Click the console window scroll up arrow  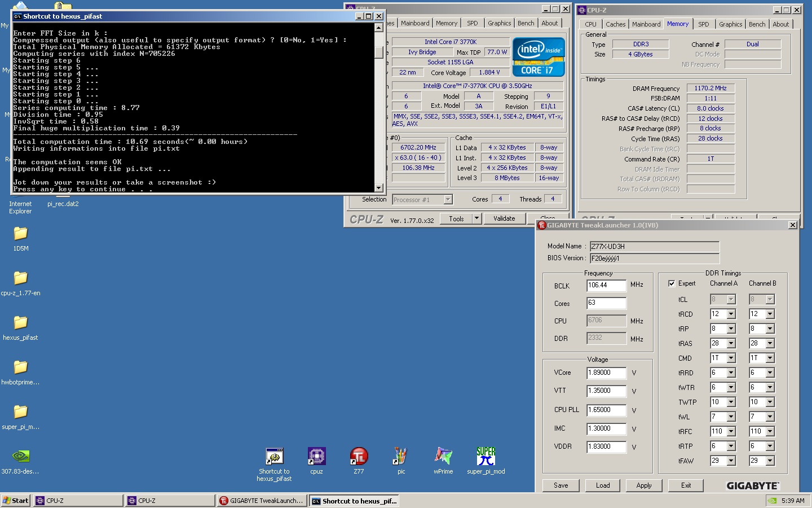[x=378, y=27]
